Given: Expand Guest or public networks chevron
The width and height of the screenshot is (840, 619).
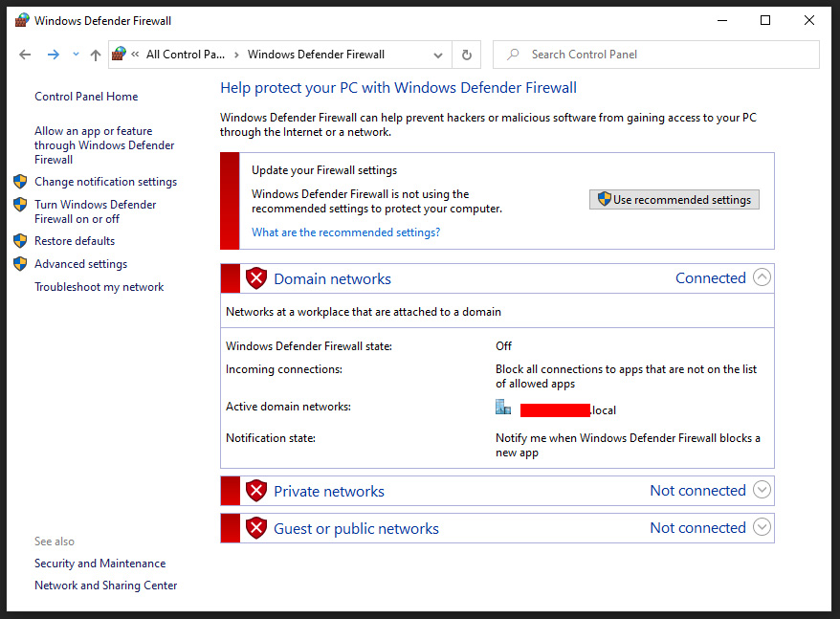Looking at the screenshot, I should click(x=762, y=526).
